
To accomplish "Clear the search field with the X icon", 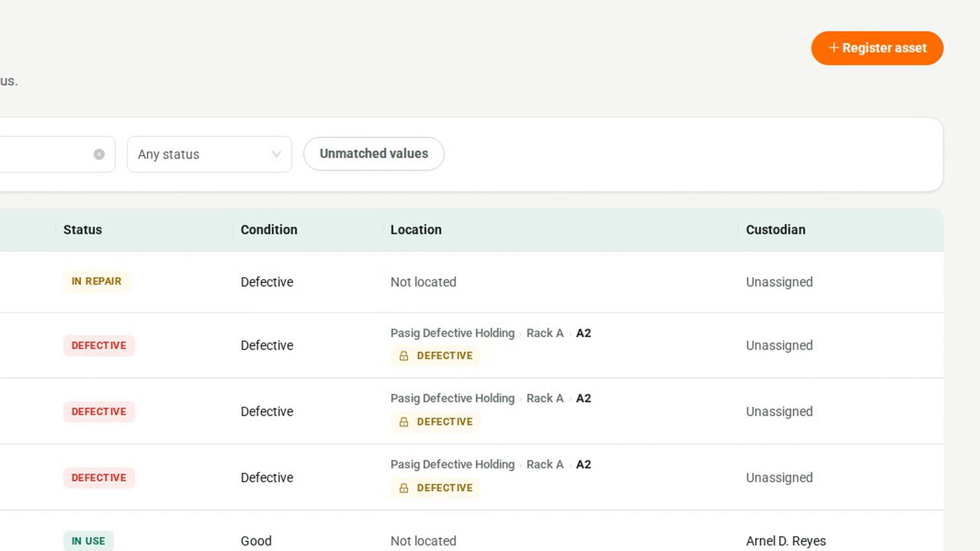I will pos(99,154).
